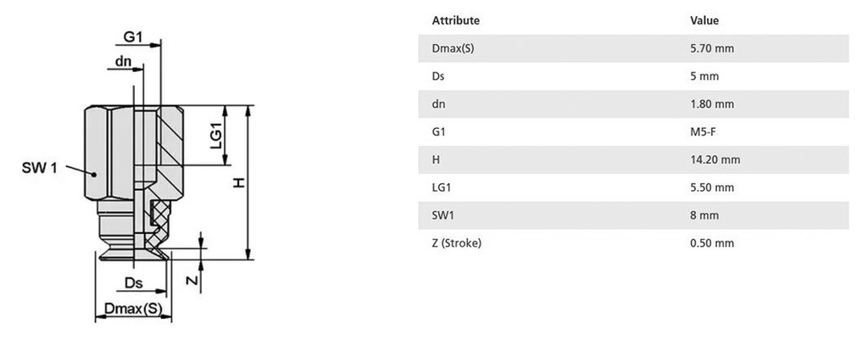Select the M5-F value cell
Screen dimensions: 868x340
tap(705, 131)
